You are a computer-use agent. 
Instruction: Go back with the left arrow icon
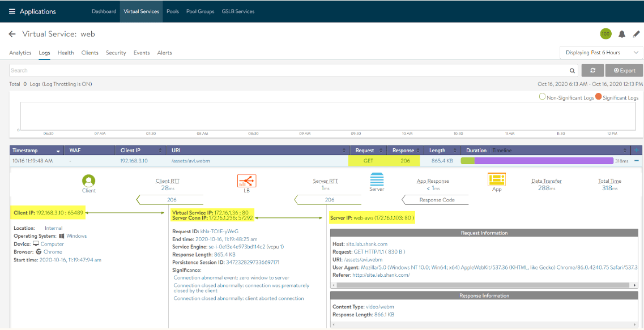click(x=12, y=34)
